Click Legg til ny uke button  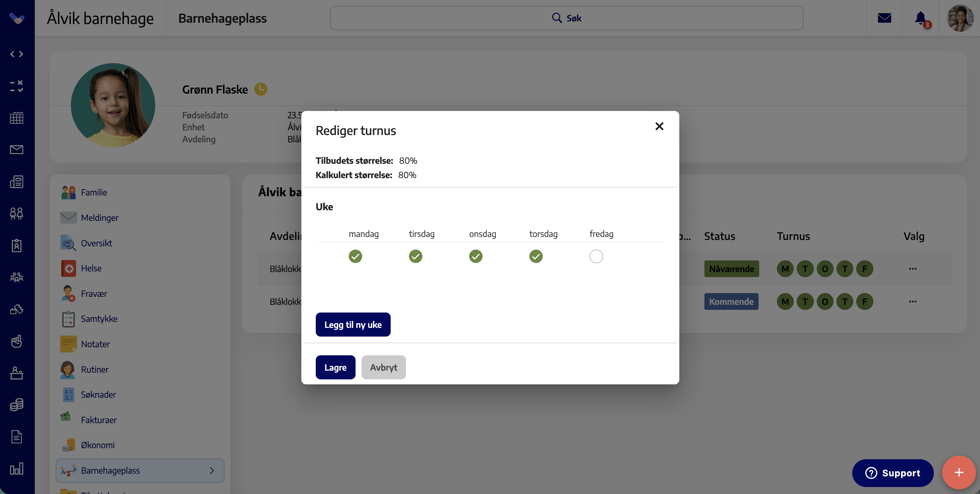[x=353, y=325]
